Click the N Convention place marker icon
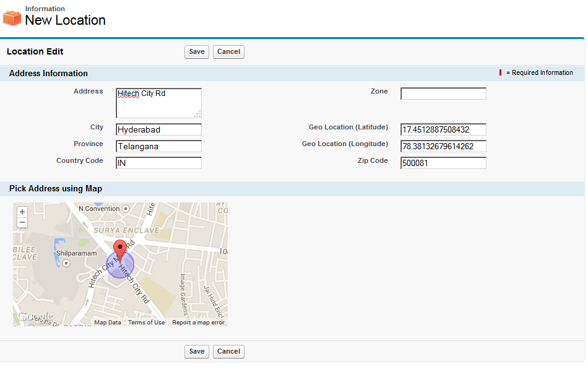This screenshot has height=374, width=588. (126, 209)
